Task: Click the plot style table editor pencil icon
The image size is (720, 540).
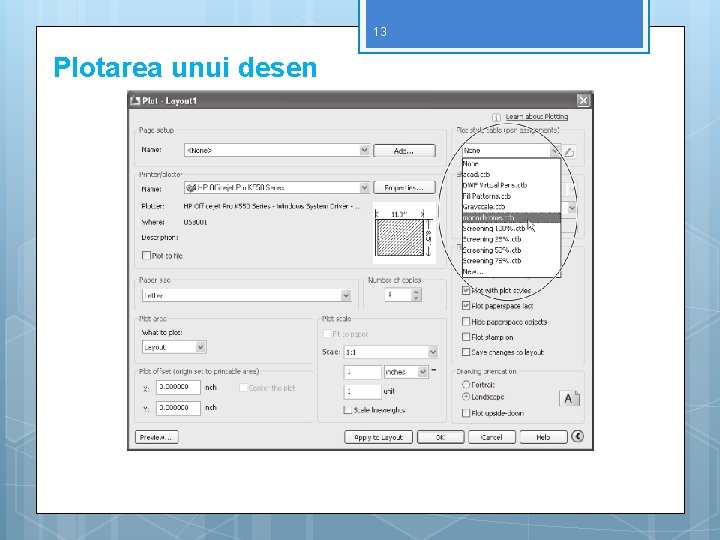Action: tap(569, 152)
